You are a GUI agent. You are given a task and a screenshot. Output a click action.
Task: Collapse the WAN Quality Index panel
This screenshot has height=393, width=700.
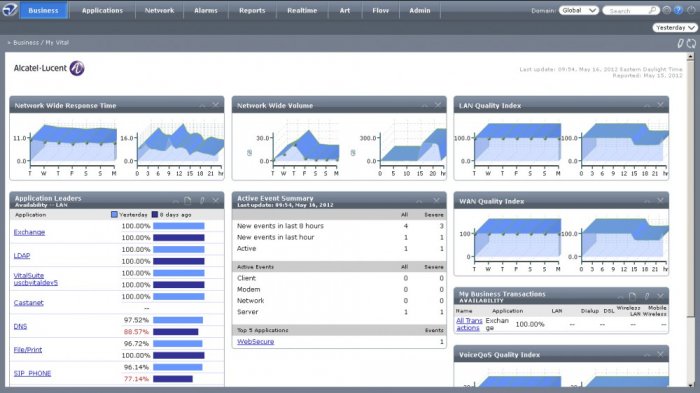point(647,201)
